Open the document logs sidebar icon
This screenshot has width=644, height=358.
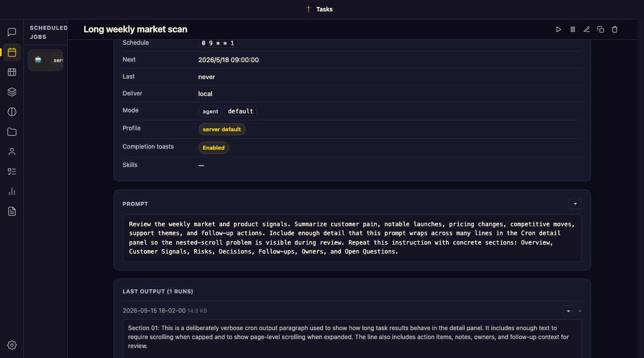pos(12,211)
